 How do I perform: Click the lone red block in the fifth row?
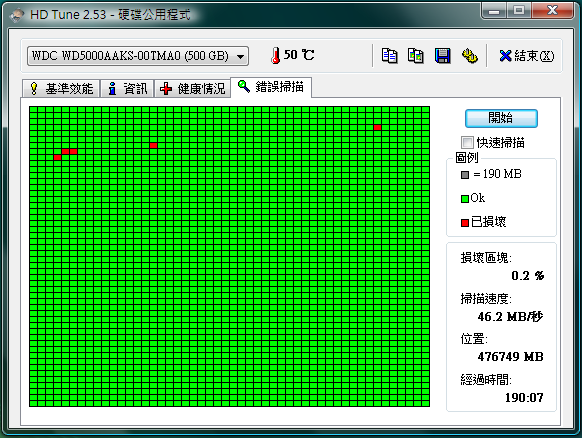[154, 146]
